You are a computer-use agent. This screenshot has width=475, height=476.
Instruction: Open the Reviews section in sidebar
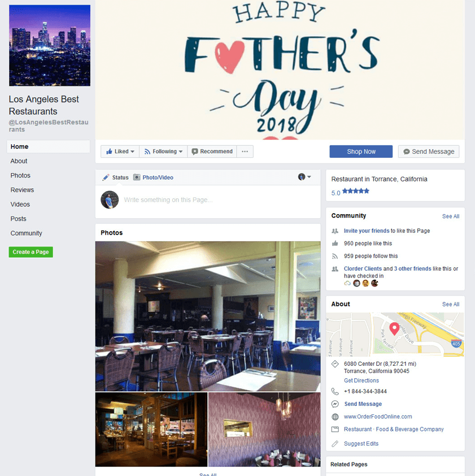(x=22, y=190)
